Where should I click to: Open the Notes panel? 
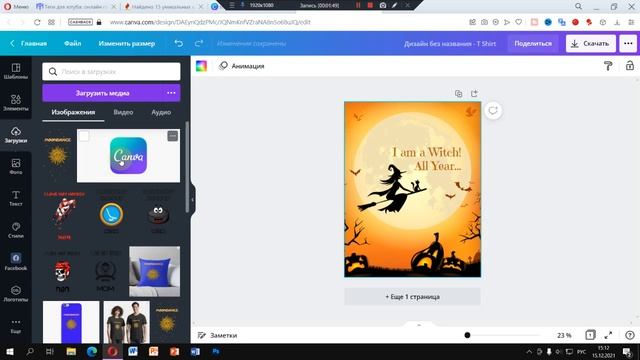pos(217,335)
